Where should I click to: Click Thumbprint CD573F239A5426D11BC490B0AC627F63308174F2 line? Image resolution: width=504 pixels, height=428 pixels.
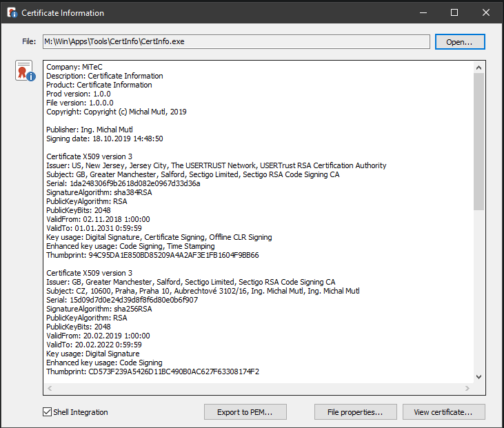(152, 371)
